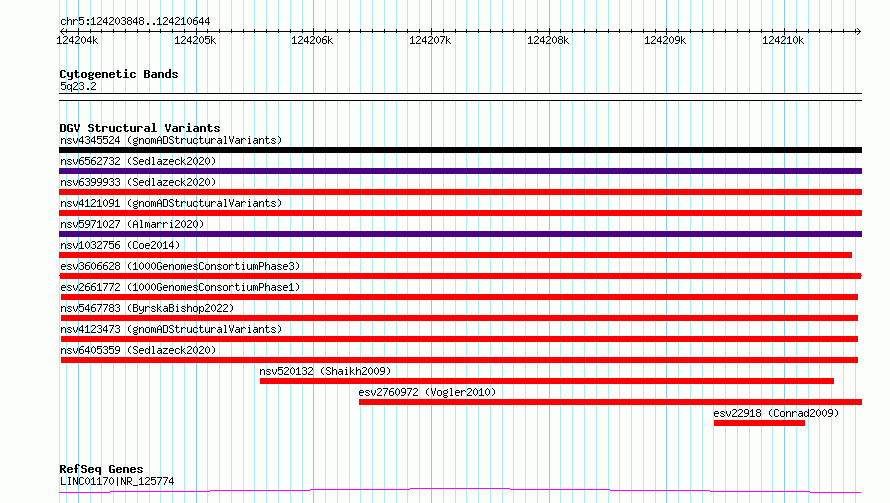Screen dimensions: 890x503
Task: Click the left arrowhead of the ruler
Action: pyautogui.click(x=62, y=31)
